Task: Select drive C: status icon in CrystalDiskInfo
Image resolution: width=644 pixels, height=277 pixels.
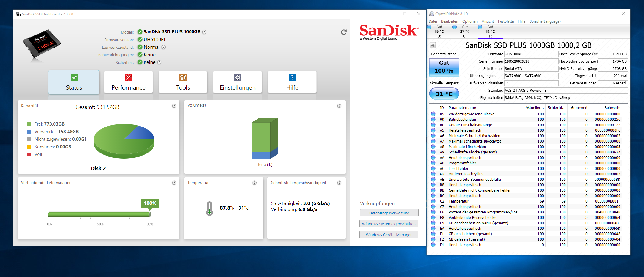Action: click(x=454, y=27)
